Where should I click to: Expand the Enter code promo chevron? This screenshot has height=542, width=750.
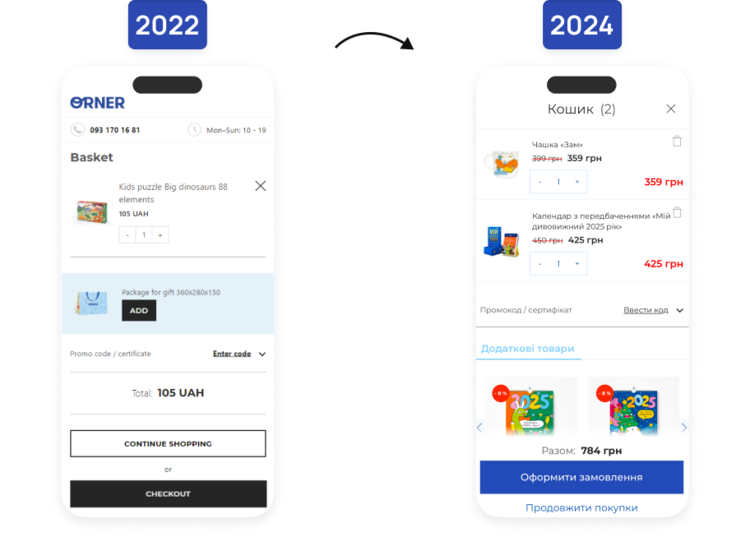(262, 354)
